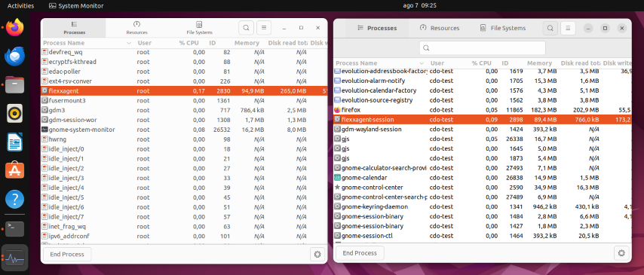Image resolution: width=644 pixels, height=275 pixels.
Task: Select gdm-wayland-session process row
Action: [483, 130]
